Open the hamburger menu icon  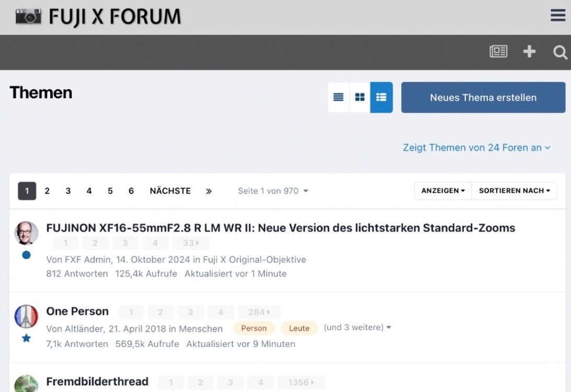tap(557, 16)
